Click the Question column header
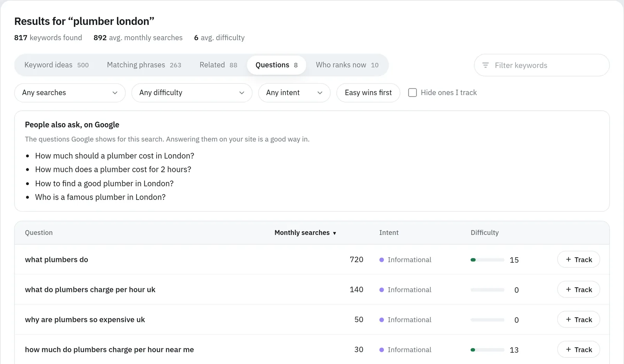The width and height of the screenshot is (624, 364). pyautogui.click(x=39, y=233)
